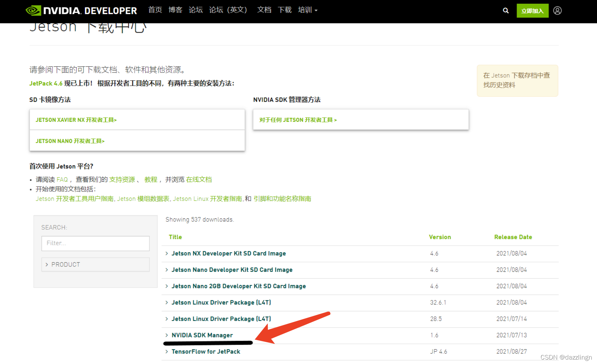
Task: Expand the PRODUCT filter section
Action: (96, 264)
